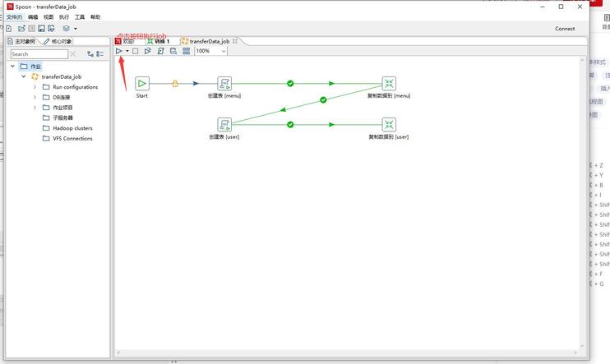Open the run options dropdown arrow
The image size is (610, 364).
(127, 51)
